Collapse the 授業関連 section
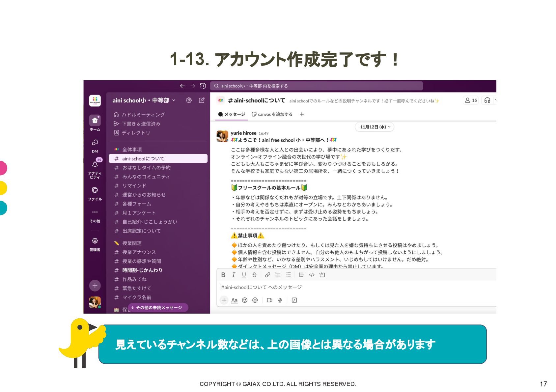The height and width of the screenshot is (392, 556). (132, 243)
